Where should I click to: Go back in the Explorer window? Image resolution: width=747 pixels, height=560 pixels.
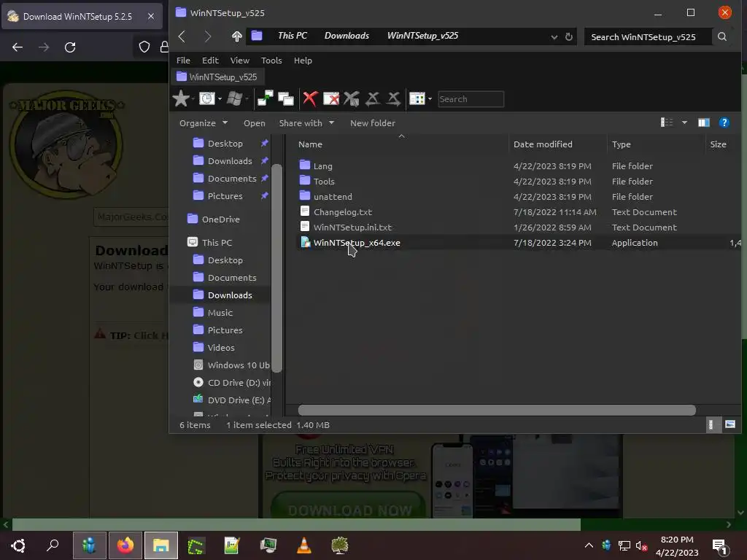(x=182, y=36)
